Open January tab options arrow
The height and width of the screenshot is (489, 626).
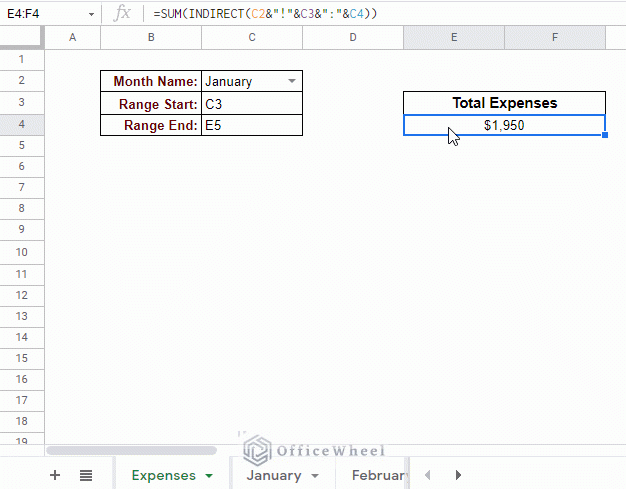(x=315, y=476)
